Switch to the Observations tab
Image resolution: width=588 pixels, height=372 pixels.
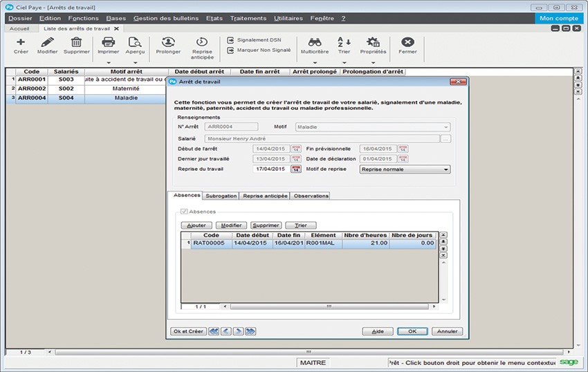(x=311, y=196)
